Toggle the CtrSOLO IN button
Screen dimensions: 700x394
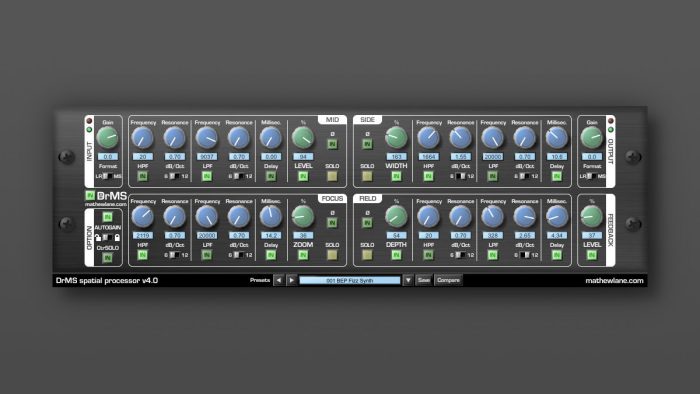[x=108, y=257]
